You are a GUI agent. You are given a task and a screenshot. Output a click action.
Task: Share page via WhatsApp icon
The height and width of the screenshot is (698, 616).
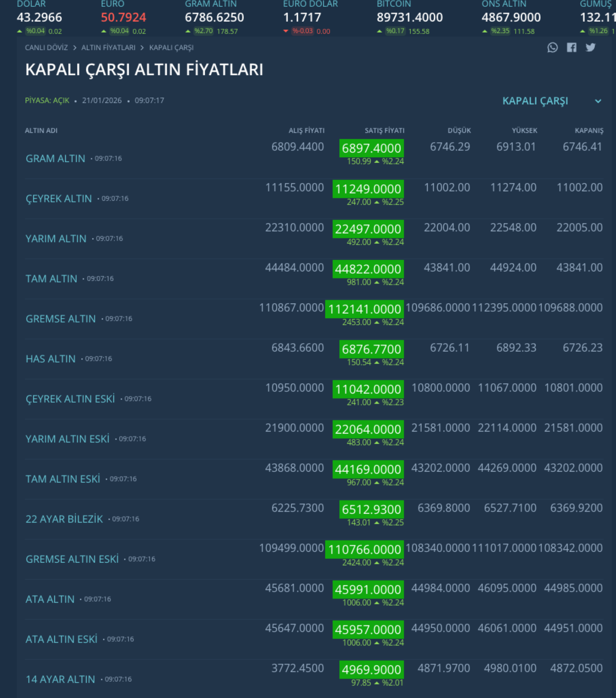(552, 47)
